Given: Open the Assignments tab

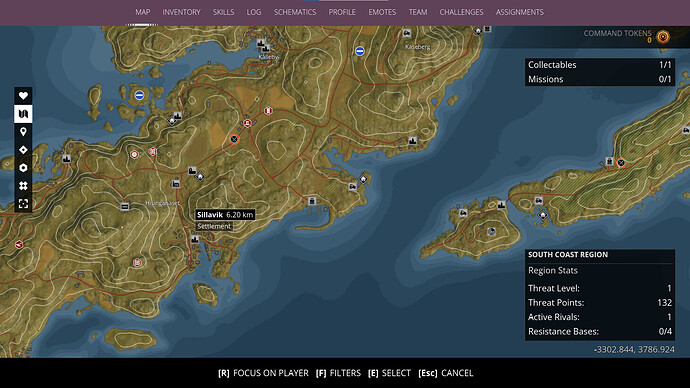Looking at the screenshot, I should point(520,12).
